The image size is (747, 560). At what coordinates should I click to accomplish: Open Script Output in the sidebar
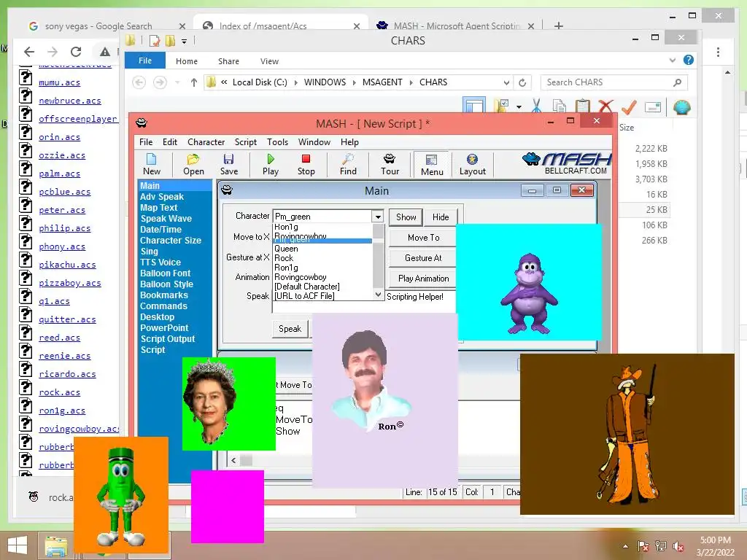point(168,339)
